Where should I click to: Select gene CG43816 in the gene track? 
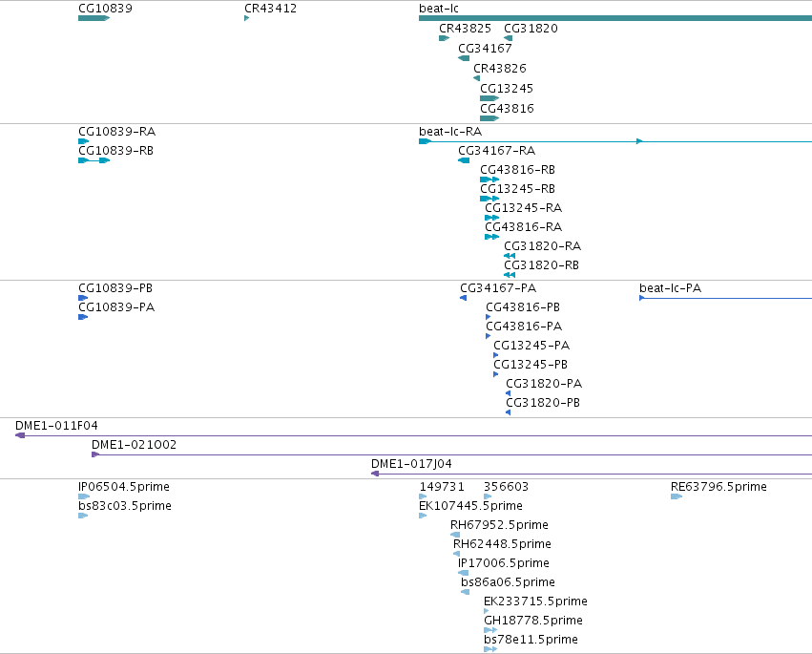pyautogui.click(x=489, y=118)
